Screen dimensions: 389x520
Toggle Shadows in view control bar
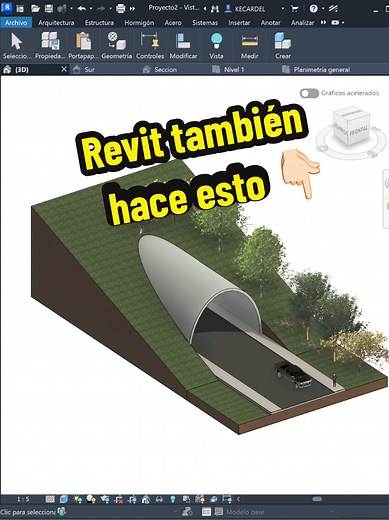(91, 499)
